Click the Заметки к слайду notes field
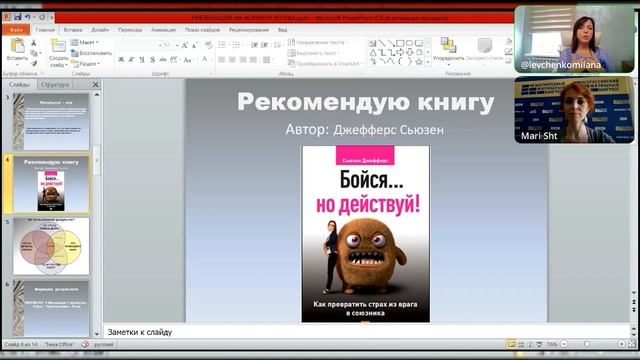 coord(366,332)
